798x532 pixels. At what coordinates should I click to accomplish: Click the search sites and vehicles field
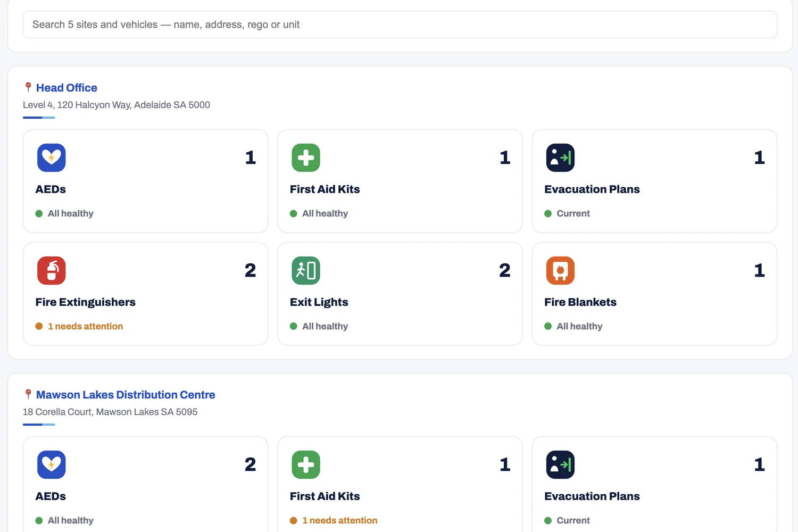pyautogui.click(x=400, y=24)
